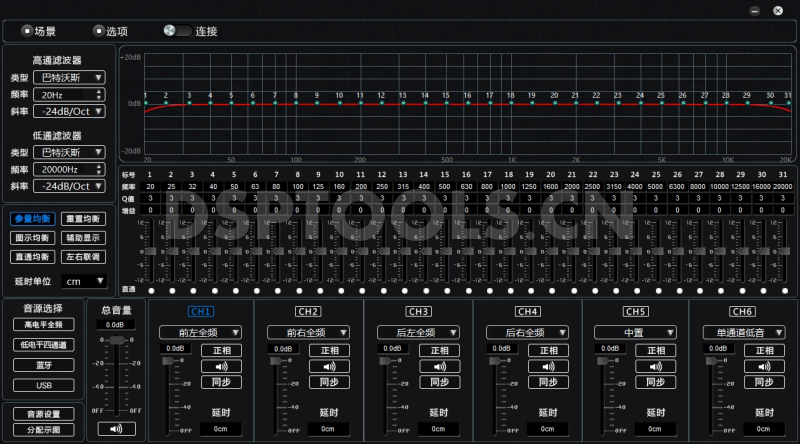Click the 直通均衡 button
800x444 pixels.
[32, 257]
